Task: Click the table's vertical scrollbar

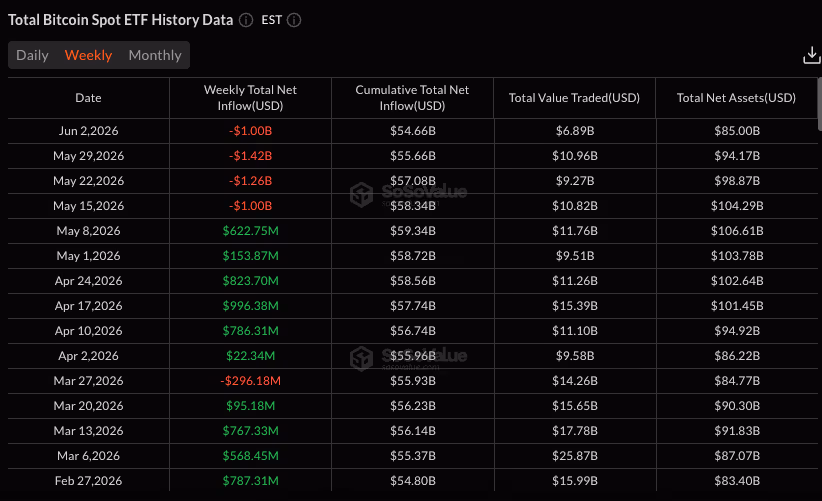Action: click(819, 105)
